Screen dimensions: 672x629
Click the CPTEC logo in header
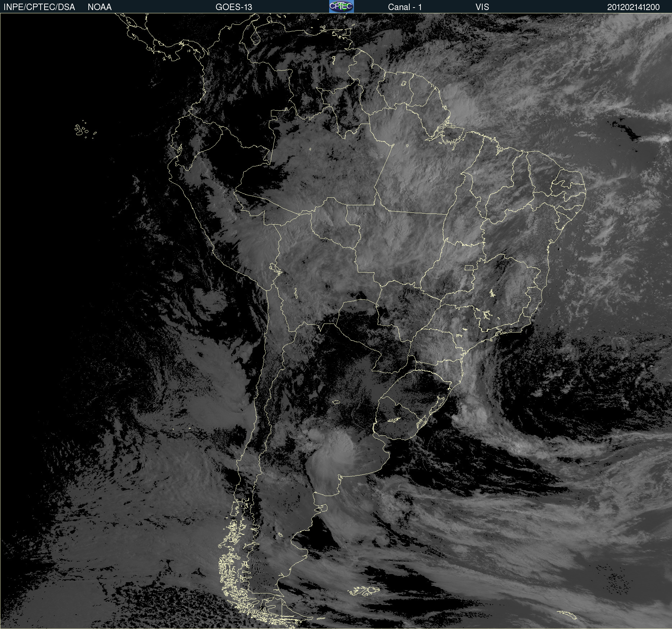point(341,6)
